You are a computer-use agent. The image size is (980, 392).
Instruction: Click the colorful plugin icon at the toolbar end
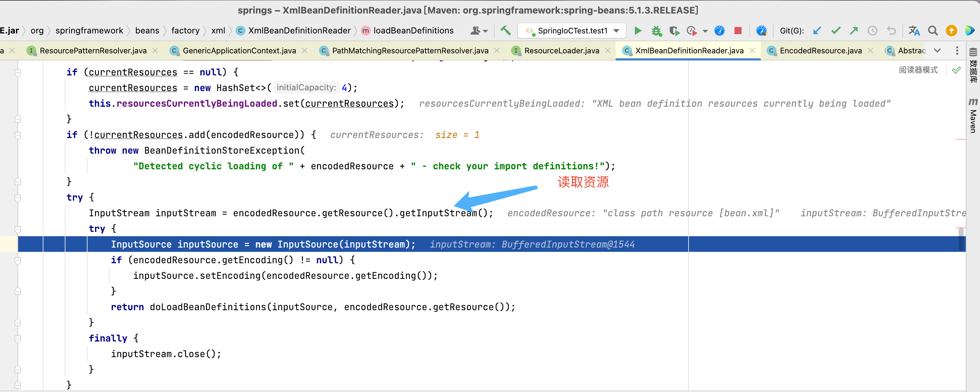pos(970,31)
